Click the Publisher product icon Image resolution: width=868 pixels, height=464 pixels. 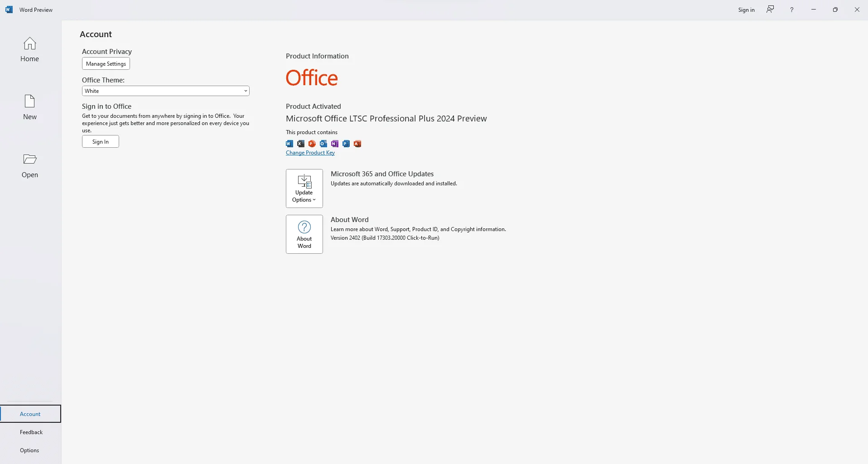[x=346, y=144]
